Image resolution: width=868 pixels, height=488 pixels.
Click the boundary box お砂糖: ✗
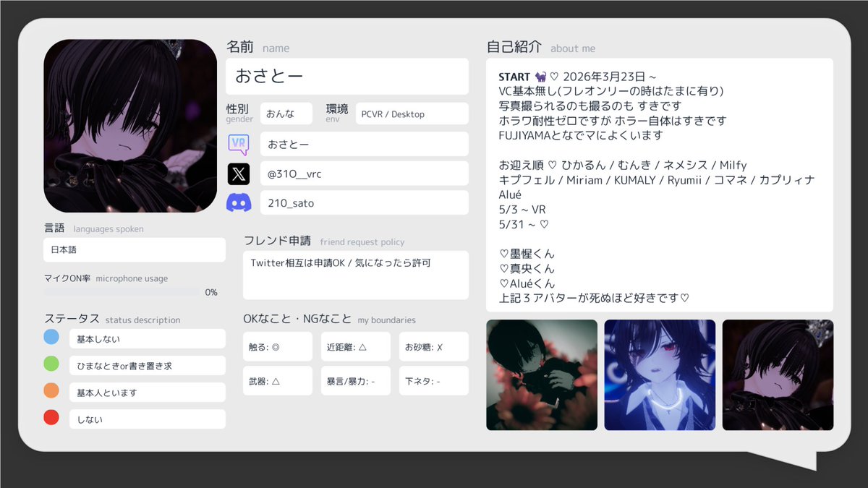(434, 346)
